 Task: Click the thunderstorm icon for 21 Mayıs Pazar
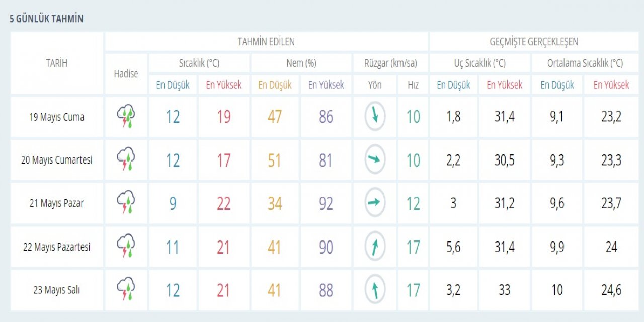pyautogui.click(x=126, y=203)
